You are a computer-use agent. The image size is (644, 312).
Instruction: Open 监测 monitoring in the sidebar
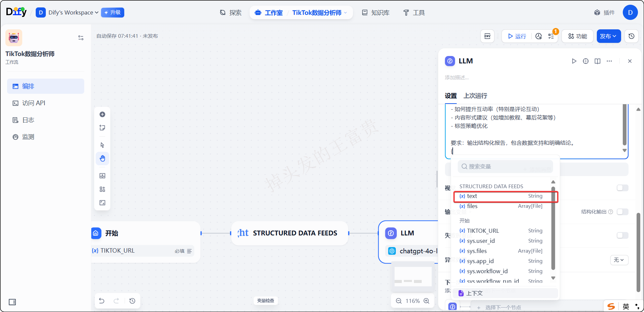click(x=45, y=137)
